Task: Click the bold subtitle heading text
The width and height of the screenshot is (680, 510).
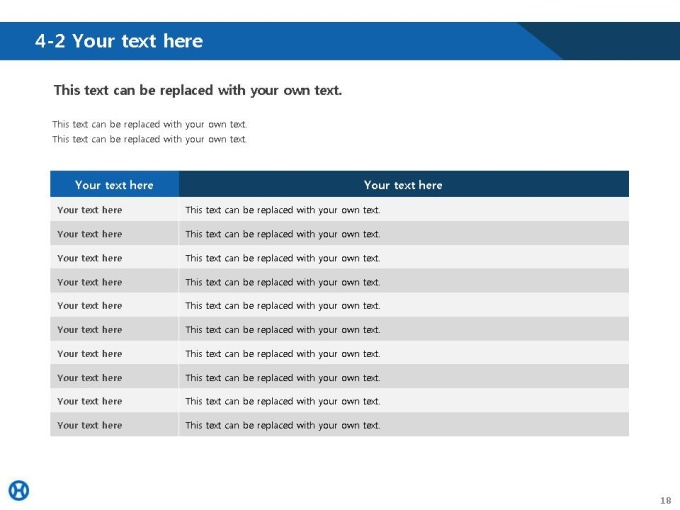Action: pyautogui.click(x=198, y=90)
